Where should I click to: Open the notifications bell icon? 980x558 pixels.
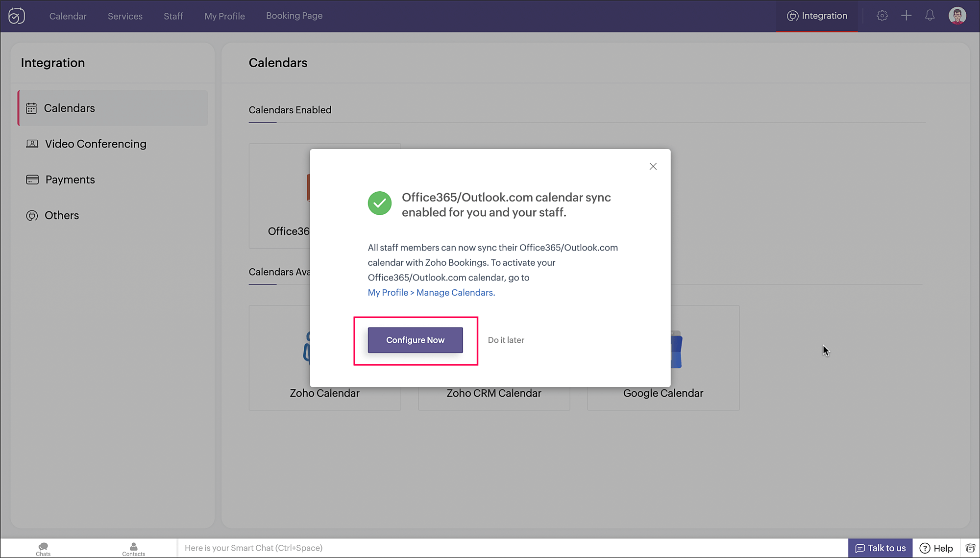click(930, 16)
